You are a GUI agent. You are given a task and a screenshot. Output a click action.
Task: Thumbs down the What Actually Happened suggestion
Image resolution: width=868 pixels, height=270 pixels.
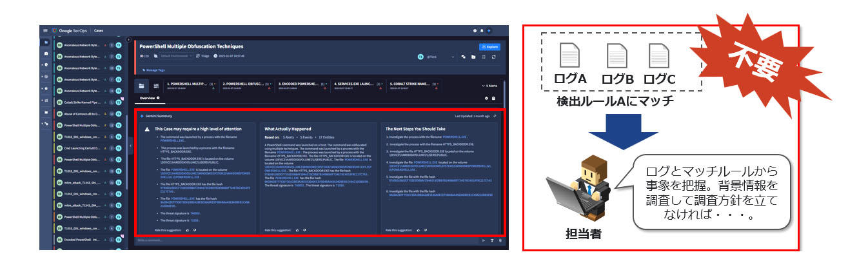point(304,229)
